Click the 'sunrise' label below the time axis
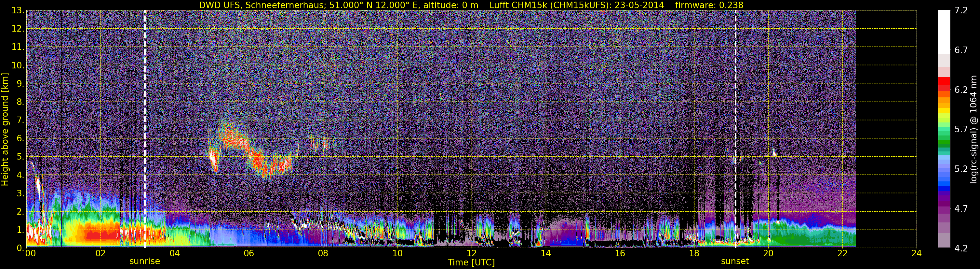Image resolution: width=980 pixels, height=269 pixels. [x=144, y=262]
